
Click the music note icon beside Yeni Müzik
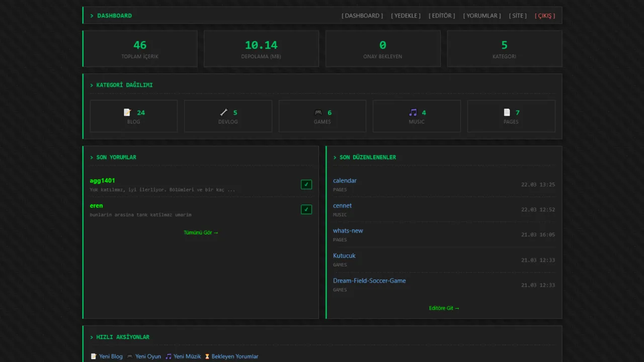tap(169, 356)
